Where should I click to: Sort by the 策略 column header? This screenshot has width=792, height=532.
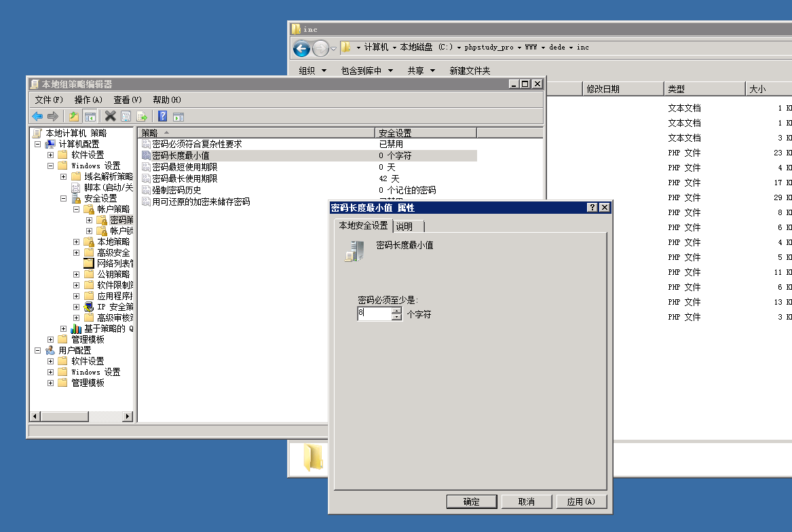[256, 133]
